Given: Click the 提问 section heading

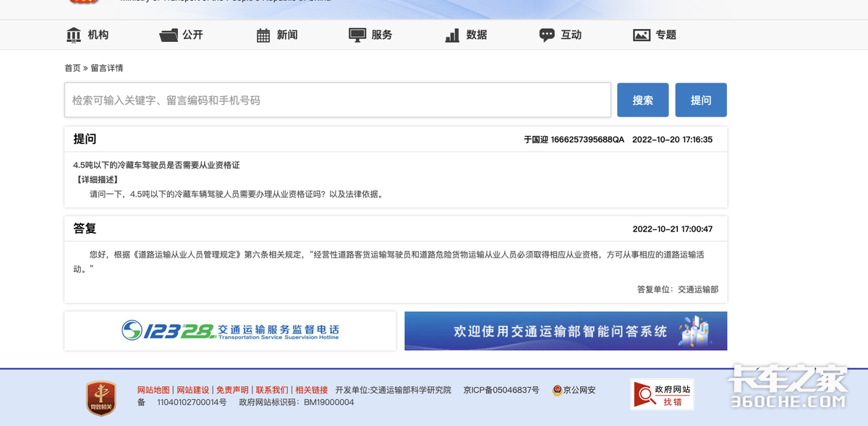Looking at the screenshot, I should pyautogui.click(x=85, y=139).
